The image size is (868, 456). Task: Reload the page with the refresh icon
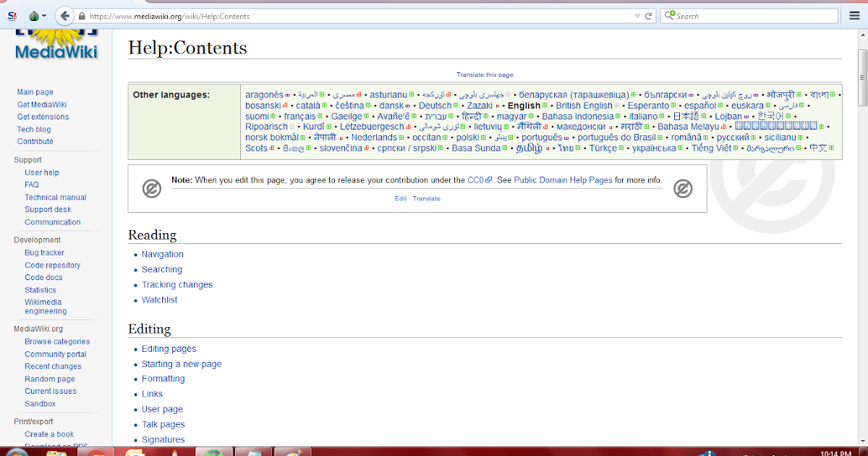(x=648, y=16)
